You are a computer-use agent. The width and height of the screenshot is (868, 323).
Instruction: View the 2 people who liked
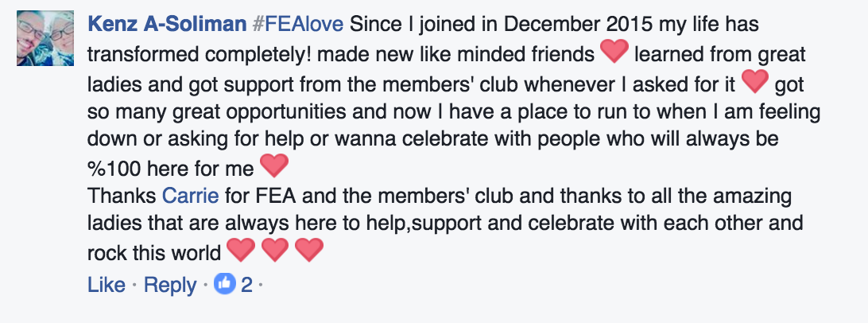click(x=246, y=285)
